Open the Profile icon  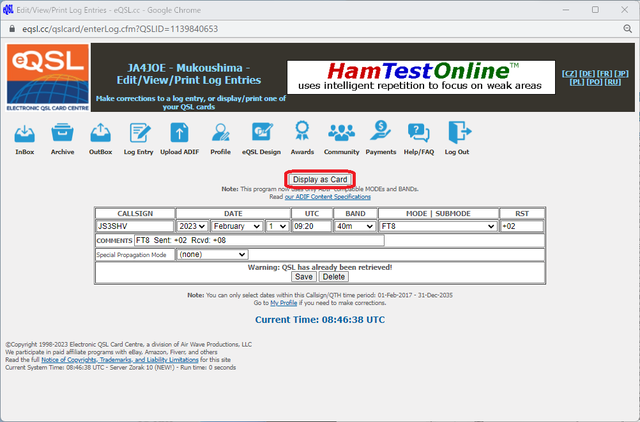[x=221, y=133]
